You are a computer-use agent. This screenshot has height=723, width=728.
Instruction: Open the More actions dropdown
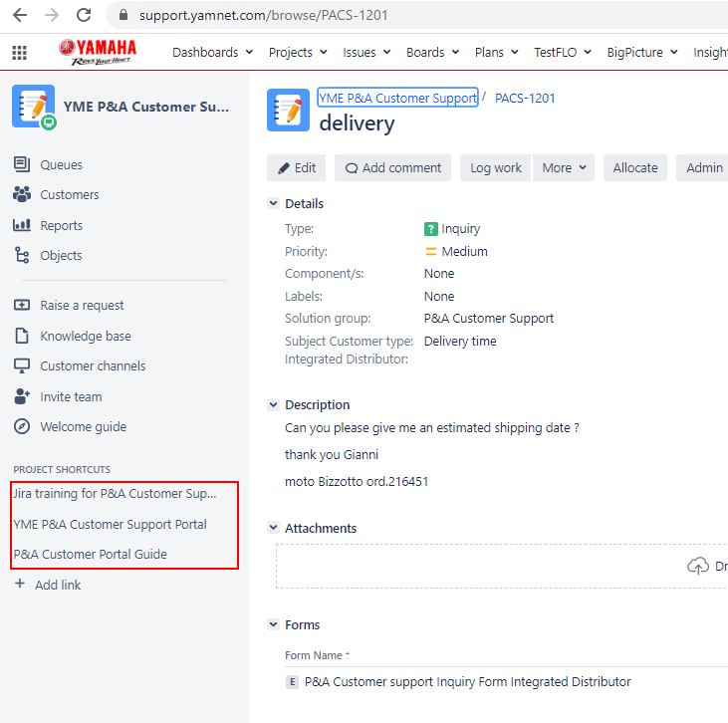(564, 167)
